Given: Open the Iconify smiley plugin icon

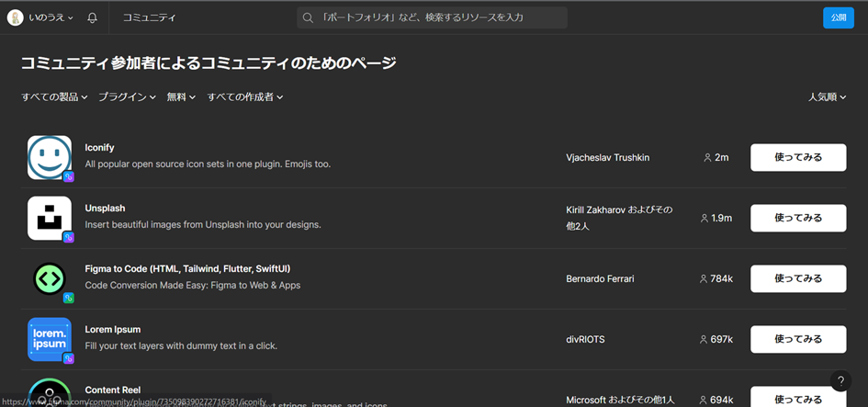Looking at the screenshot, I should pos(50,158).
